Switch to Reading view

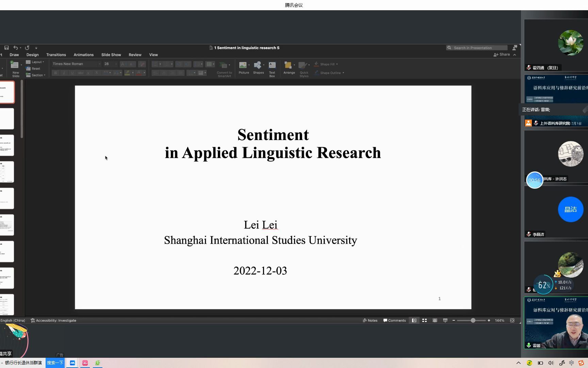pos(435,320)
